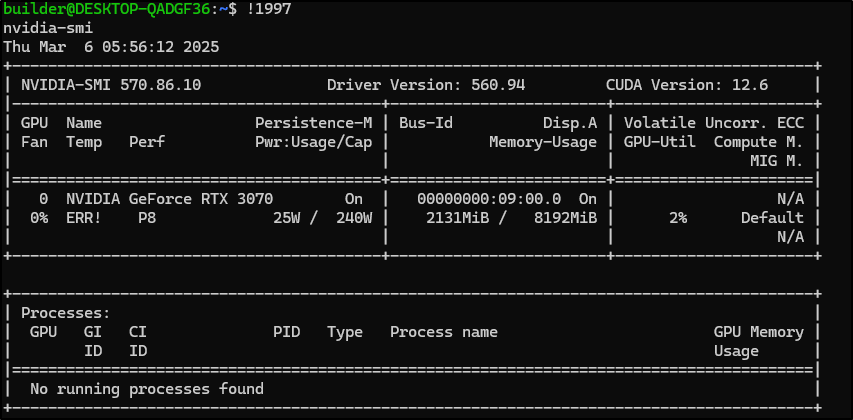Click the Processes: section label

tap(66, 313)
